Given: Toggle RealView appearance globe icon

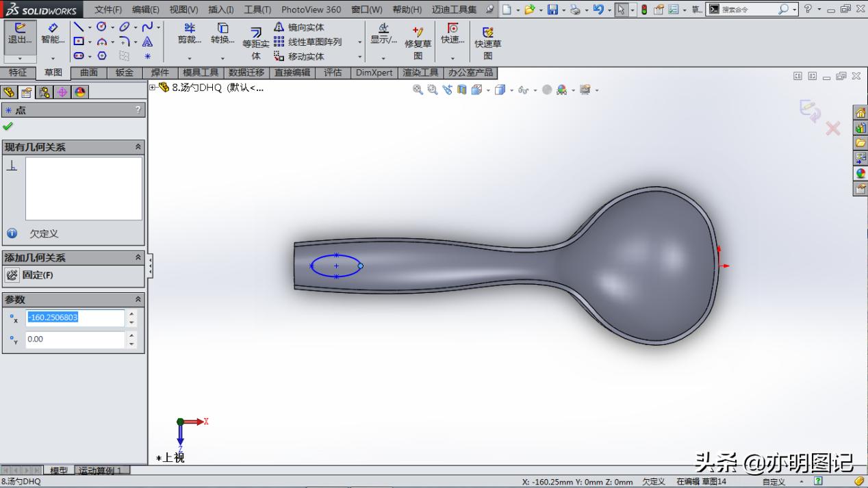Looking at the screenshot, I should tap(547, 90).
